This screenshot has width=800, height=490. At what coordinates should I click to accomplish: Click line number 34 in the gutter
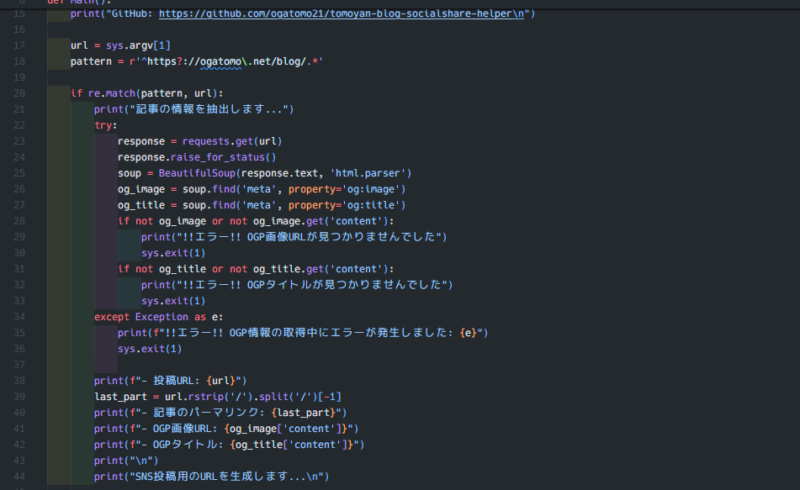[20, 316]
